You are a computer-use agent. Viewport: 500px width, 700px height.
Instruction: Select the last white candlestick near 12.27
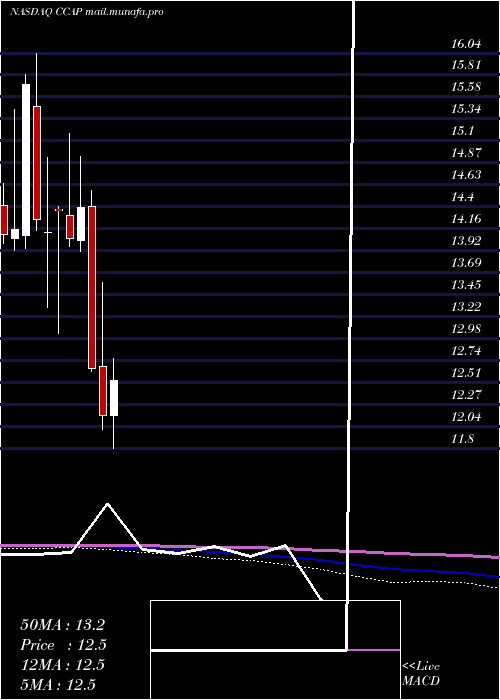114,398
